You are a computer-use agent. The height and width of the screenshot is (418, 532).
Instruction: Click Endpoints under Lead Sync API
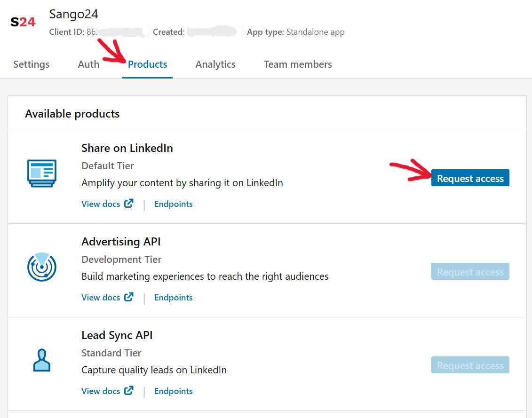173,391
